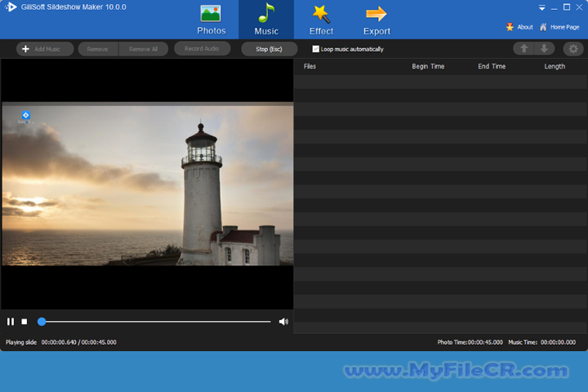Toggle Loop music automatically checkbox
Image resolution: width=588 pixels, height=392 pixels.
(x=316, y=49)
